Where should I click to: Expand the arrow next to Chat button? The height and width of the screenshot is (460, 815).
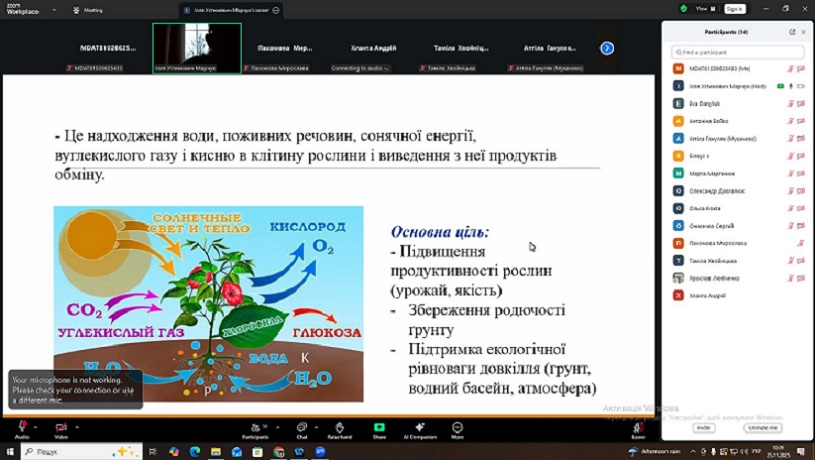coord(316,427)
